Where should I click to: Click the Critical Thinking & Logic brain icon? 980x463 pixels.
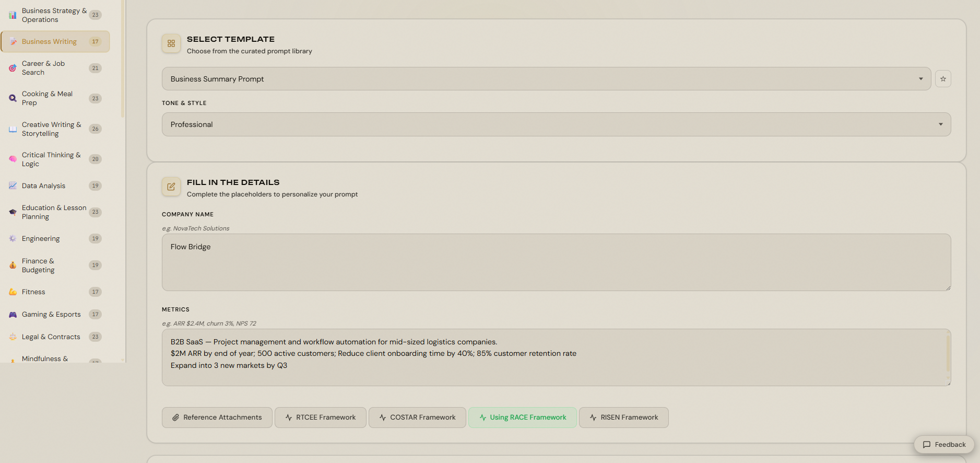point(13,159)
